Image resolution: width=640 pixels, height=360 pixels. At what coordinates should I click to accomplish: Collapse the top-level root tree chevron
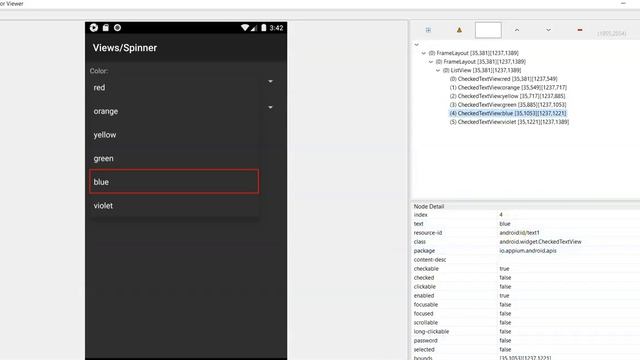416,44
